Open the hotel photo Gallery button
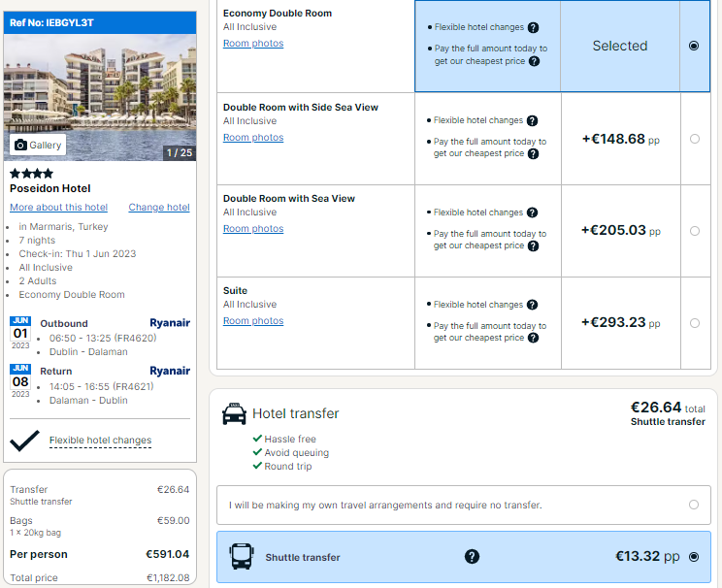The width and height of the screenshot is (722, 588). (x=38, y=145)
